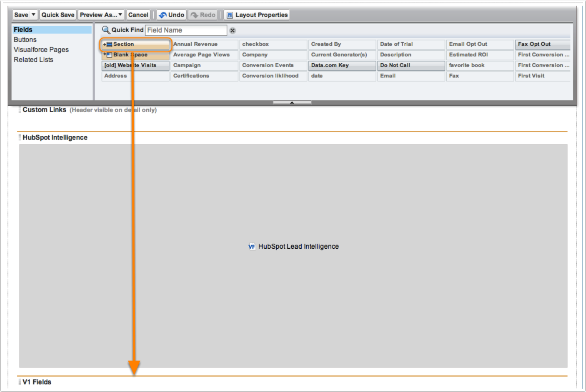This screenshot has width=586, height=392.
Task: Select the Certifications field
Action: click(204, 76)
